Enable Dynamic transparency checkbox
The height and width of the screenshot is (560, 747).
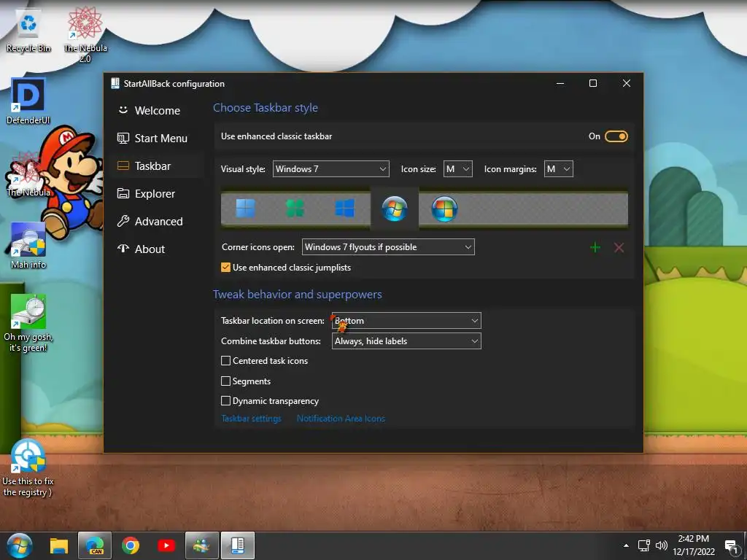pos(226,401)
